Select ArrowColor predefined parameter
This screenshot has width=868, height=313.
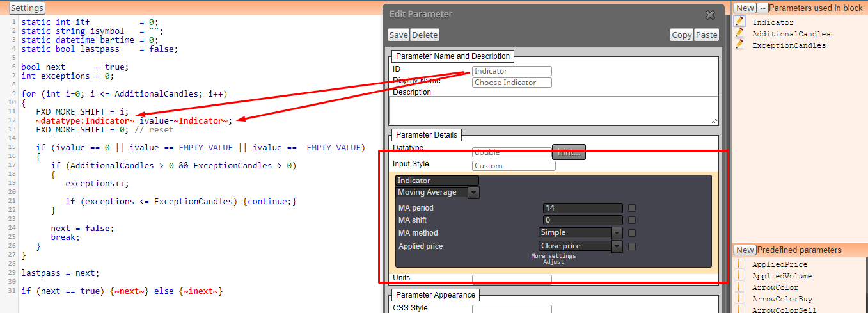(777, 287)
